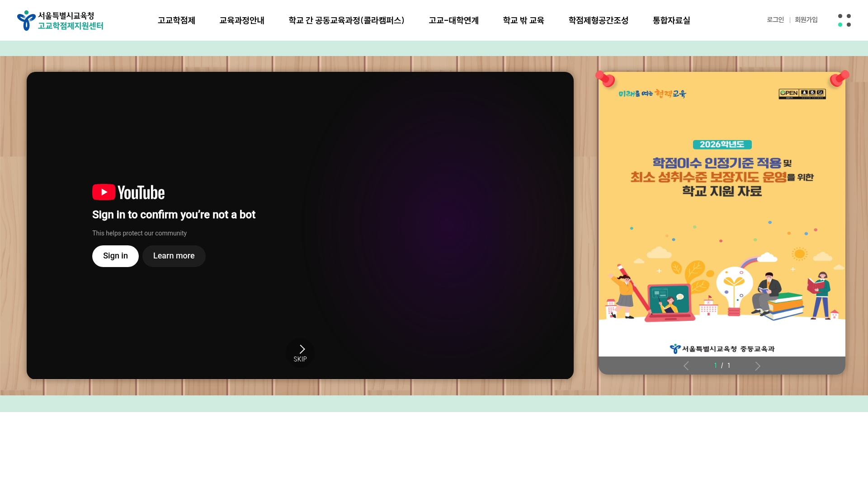Open the four-dot sitemap menu icon
Viewport: 868px width, 488px height.
pyautogui.click(x=844, y=20)
